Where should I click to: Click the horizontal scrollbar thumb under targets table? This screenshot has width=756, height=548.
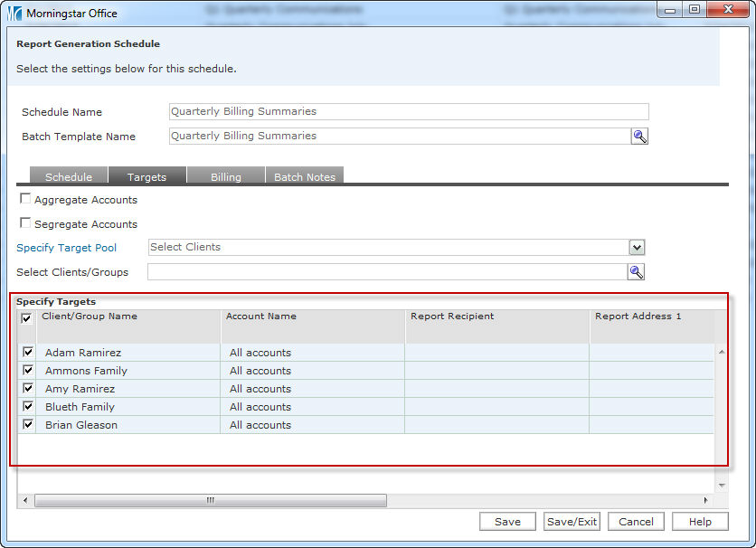pyautogui.click(x=210, y=500)
